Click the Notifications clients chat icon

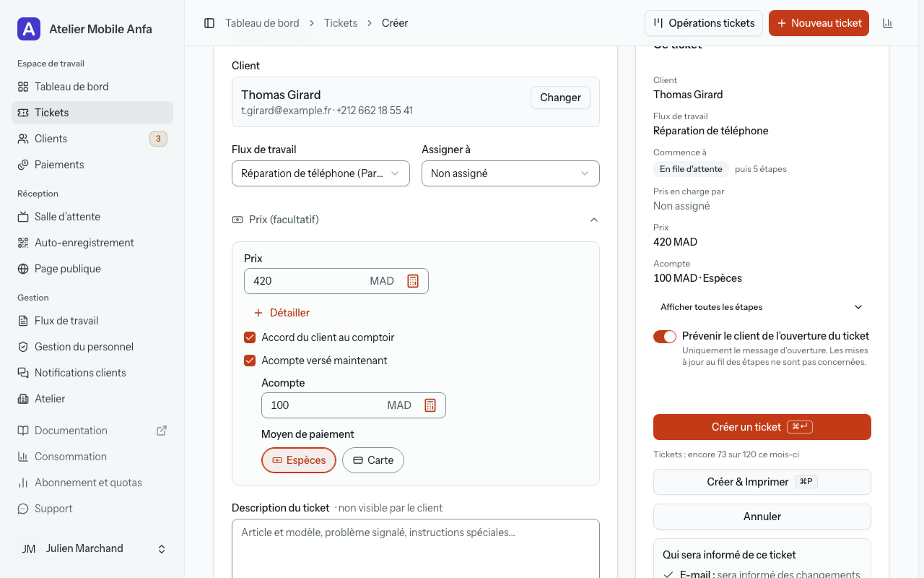click(23, 373)
